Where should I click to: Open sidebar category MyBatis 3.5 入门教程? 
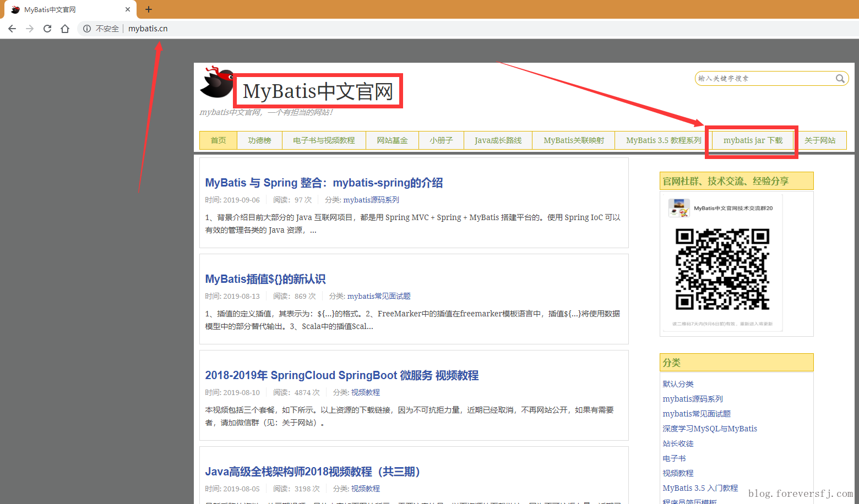pyautogui.click(x=700, y=488)
